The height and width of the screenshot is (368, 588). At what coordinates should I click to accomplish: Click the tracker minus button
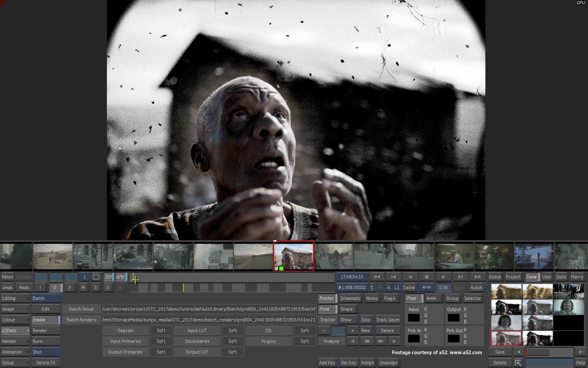324,330
